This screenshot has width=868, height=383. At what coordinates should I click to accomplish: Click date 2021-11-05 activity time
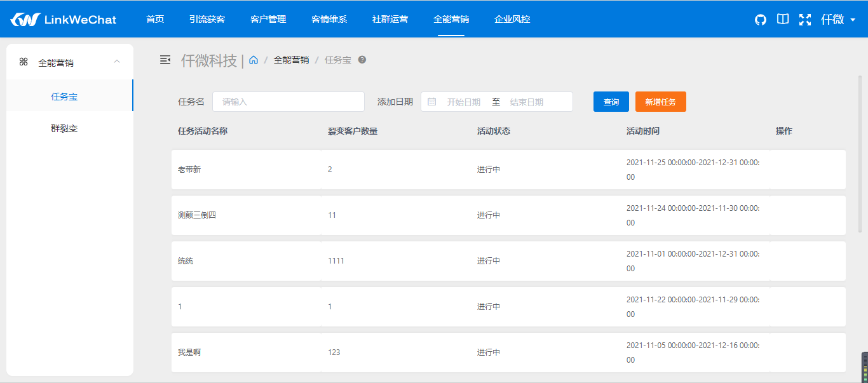point(693,353)
